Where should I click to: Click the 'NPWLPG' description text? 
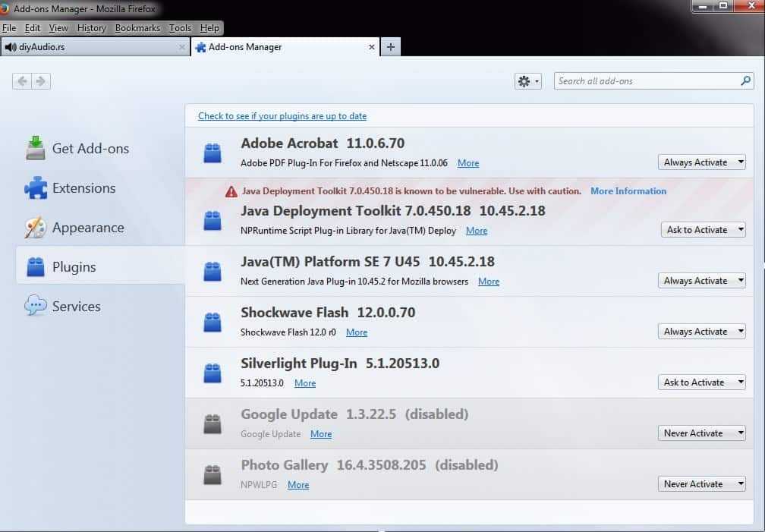click(x=259, y=485)
